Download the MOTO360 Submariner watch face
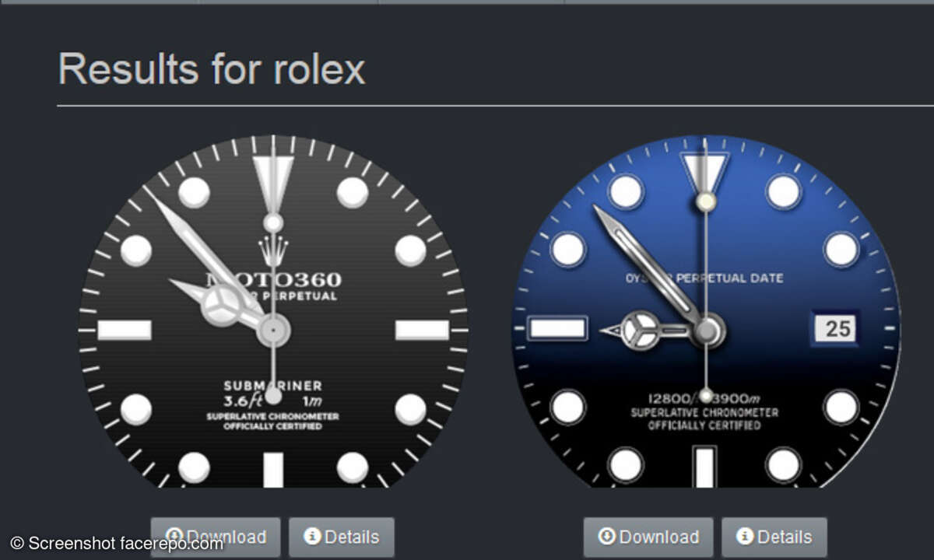Image resolution: width=934 pixels, height=560 pixels. tap(216, 537)
